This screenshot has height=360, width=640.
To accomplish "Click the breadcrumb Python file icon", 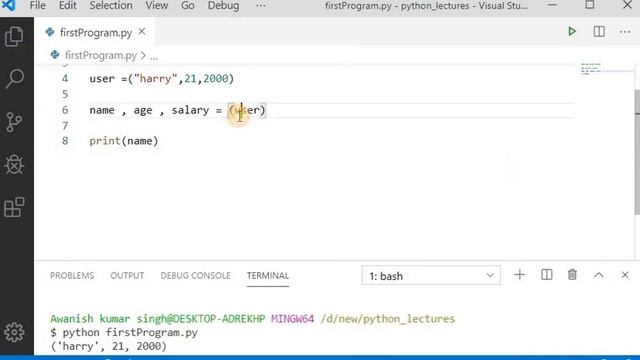I will 55,55.
